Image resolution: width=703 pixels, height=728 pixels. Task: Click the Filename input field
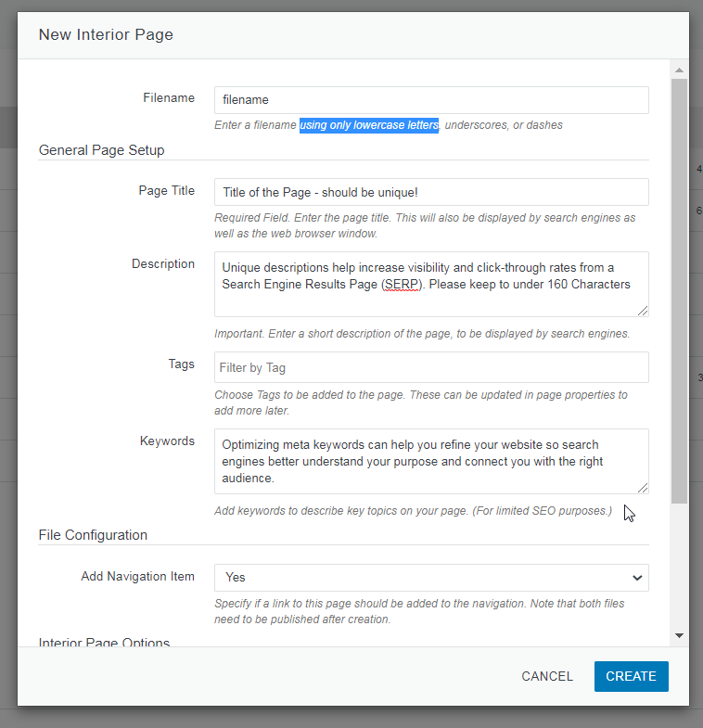coord(430,100)
